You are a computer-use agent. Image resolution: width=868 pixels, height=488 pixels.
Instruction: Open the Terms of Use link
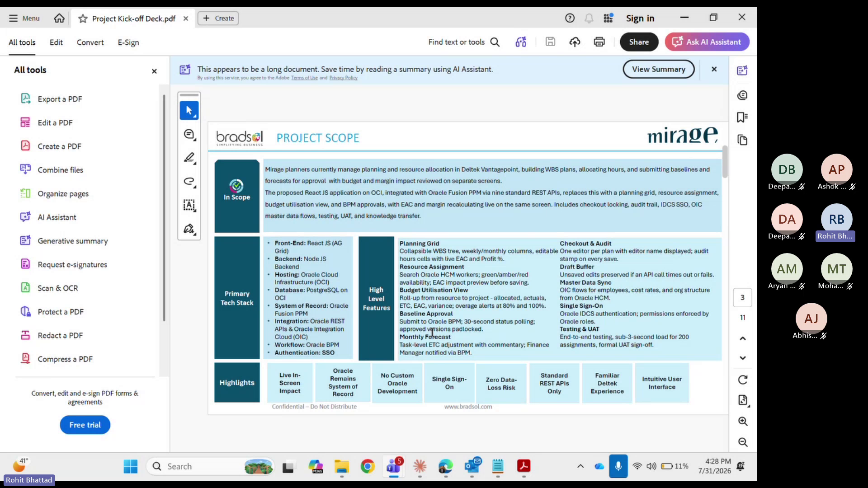tap(304, 78)
